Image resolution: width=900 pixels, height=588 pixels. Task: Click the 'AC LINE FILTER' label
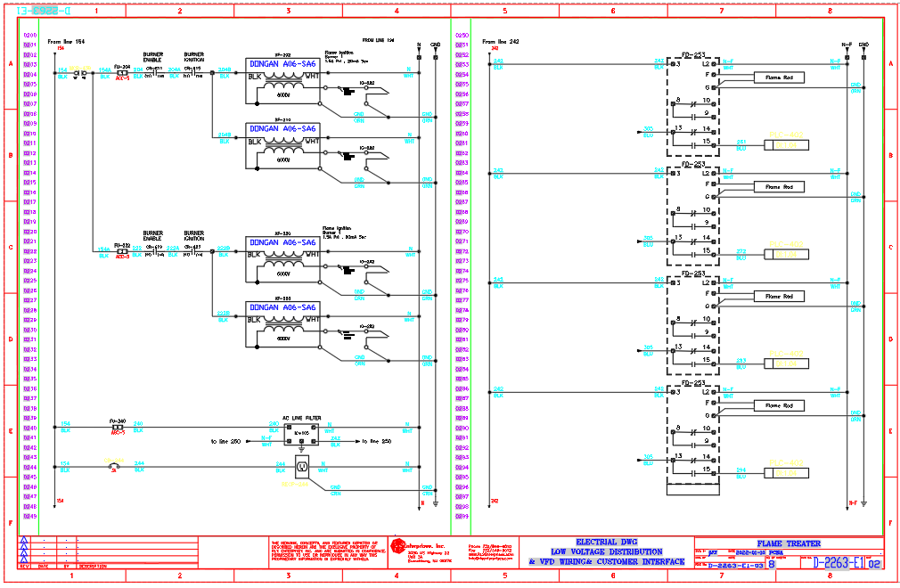pyautogui.click(x=301, y=418)
